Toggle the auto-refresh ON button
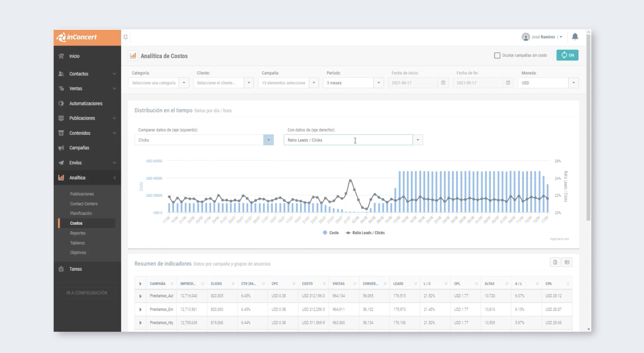This screenshot has height=353, width=644. pos(567,55)
